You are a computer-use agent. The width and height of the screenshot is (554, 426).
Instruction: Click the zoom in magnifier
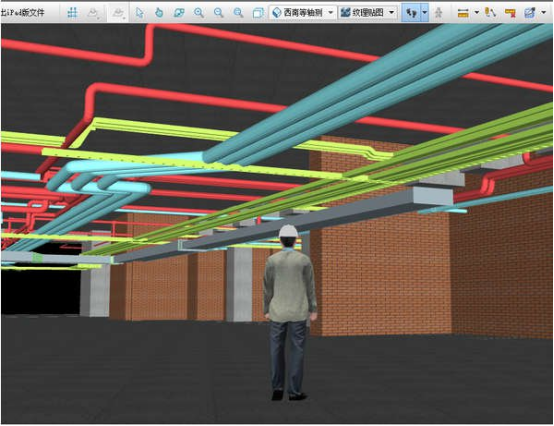click(x=199, y=13)
